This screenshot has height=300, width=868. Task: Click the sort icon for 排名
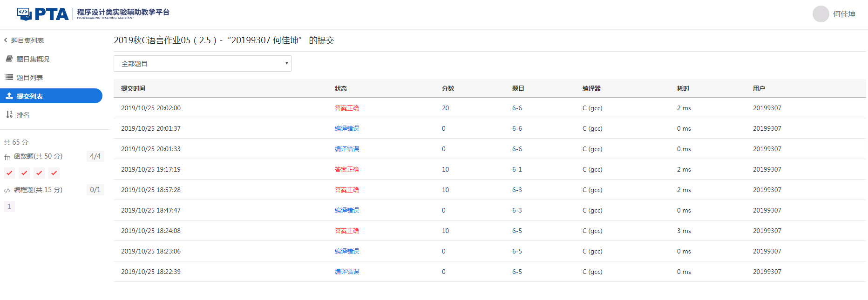[x=9, y=114]
